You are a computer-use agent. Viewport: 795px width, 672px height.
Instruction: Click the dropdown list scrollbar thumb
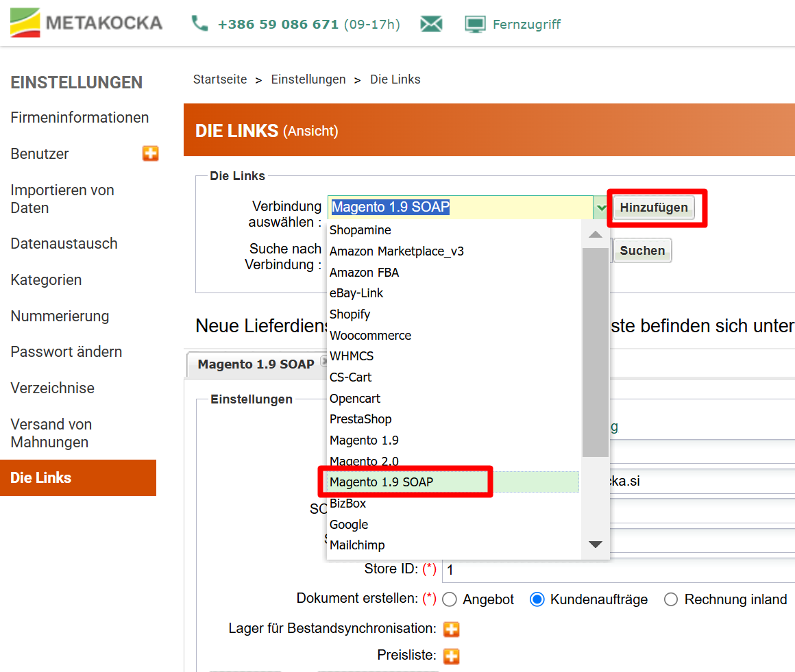(x=596, y=352)
